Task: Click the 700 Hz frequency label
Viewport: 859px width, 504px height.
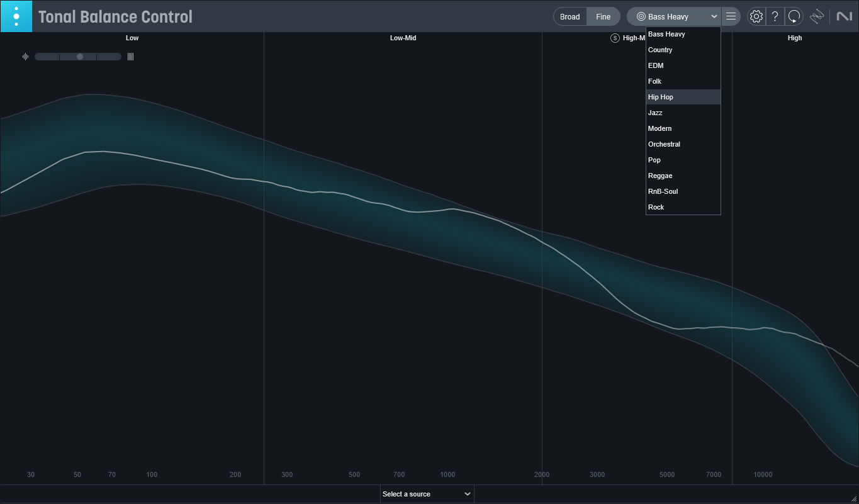Action: pos(399,474)
